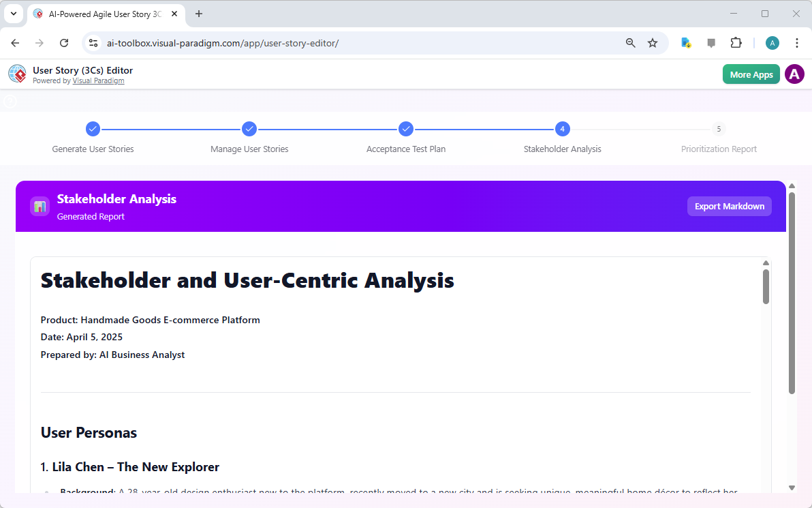Open the Visual Paradigm link
This screenshot has height=508, width=812.
[x=98, y=80]
